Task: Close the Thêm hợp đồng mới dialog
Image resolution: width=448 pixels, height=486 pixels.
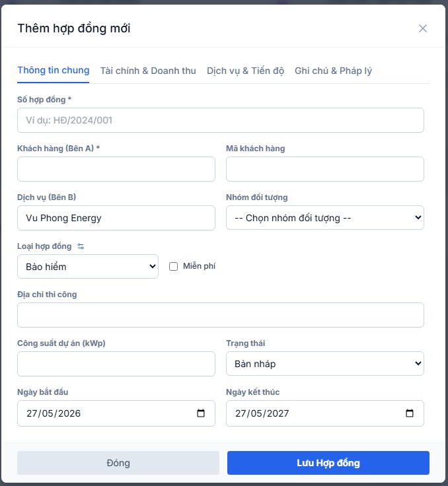Action: tap(422, 28)
